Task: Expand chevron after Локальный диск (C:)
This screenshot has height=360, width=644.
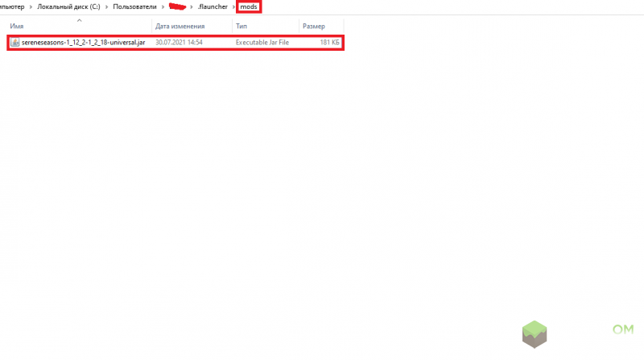Action: 107,6
